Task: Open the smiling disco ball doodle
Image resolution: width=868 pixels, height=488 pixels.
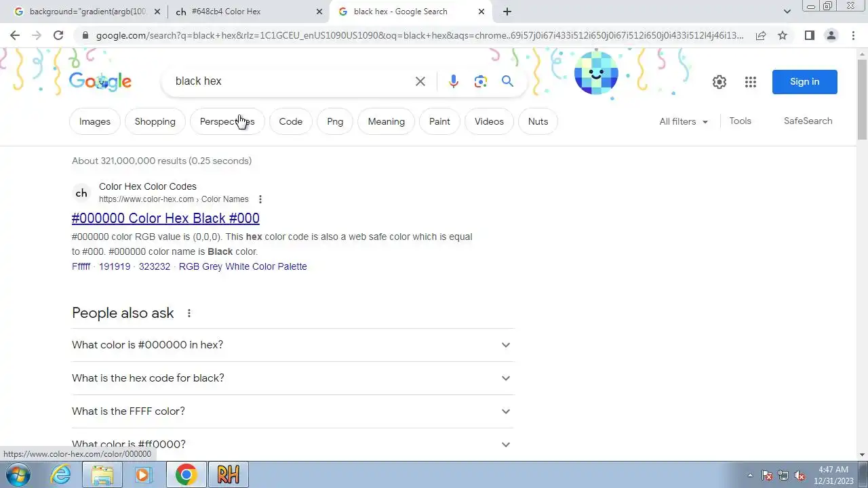Action: click(x=596, y=74)
